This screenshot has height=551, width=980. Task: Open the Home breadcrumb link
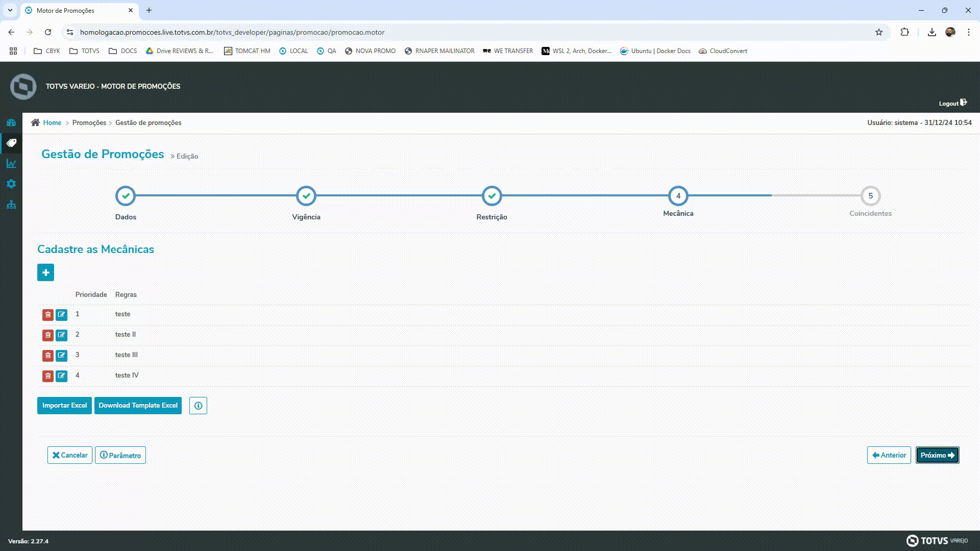click(x=52, y=123)
